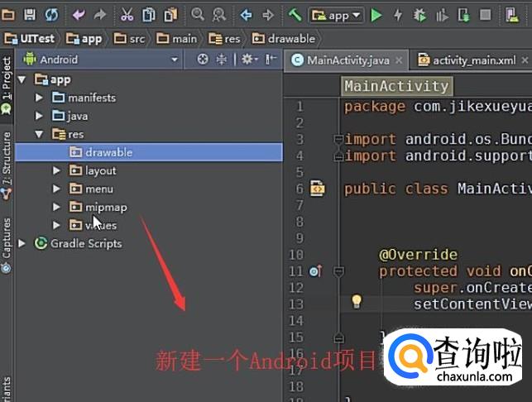532x402 pixels.
Task: Expand the java folder arrow
Action: [x=39, y=116]
